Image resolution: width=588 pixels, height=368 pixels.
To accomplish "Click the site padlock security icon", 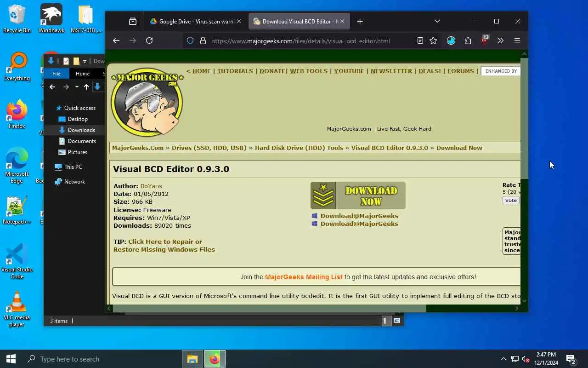I will (x=203, y=40).
